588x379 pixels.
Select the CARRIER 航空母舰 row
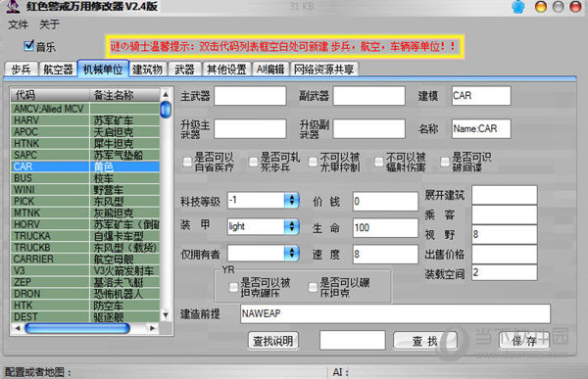(x=85, y=260)
